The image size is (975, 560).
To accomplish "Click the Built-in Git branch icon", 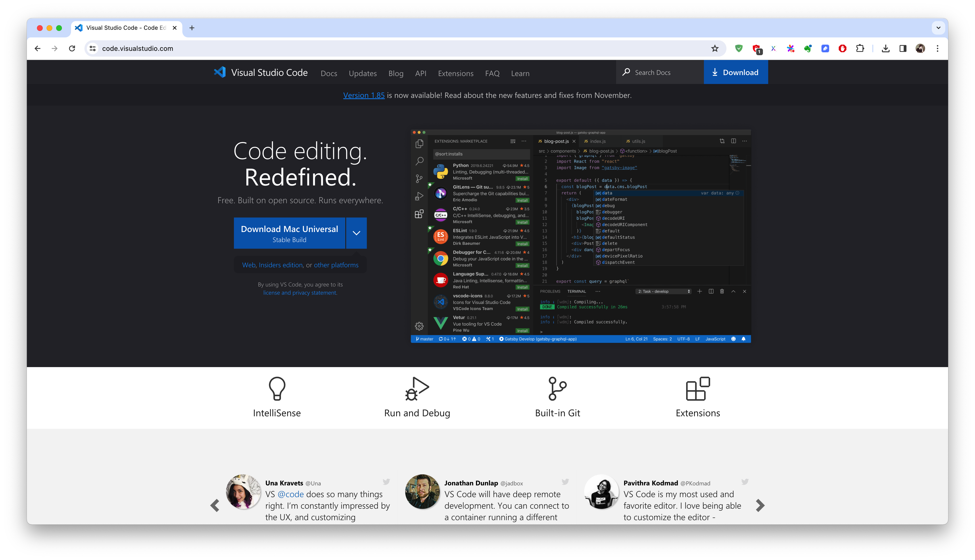I will [558, 388].
